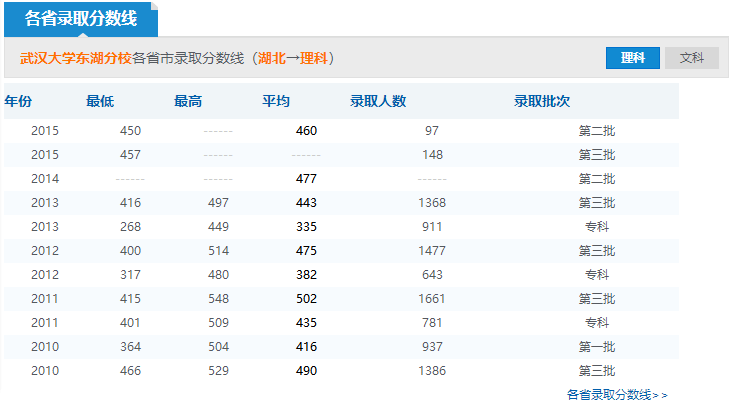Select the highest score 548
The height and width of the screenshot is (409, 732).
(218, 299)
